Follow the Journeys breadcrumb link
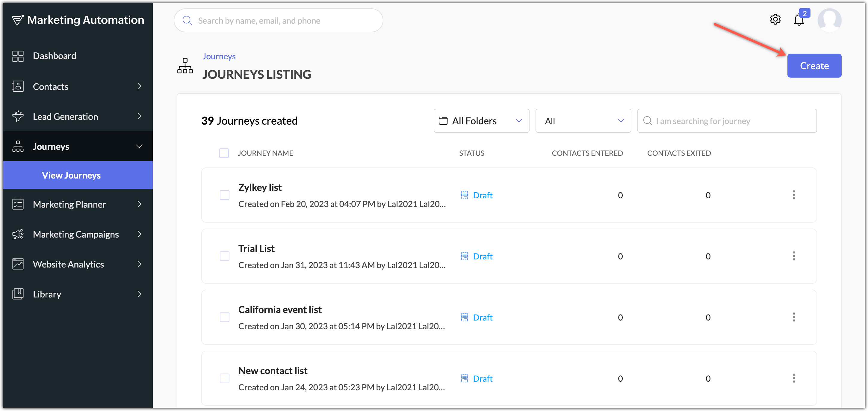Image resolution: width=868 pixels, height=411 pixels. click(219, 56)
